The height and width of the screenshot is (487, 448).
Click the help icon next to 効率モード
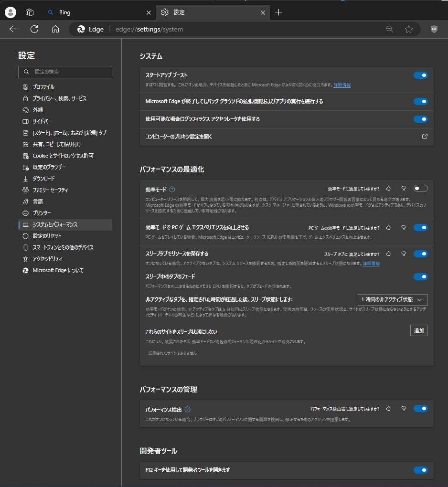(172, 189)
